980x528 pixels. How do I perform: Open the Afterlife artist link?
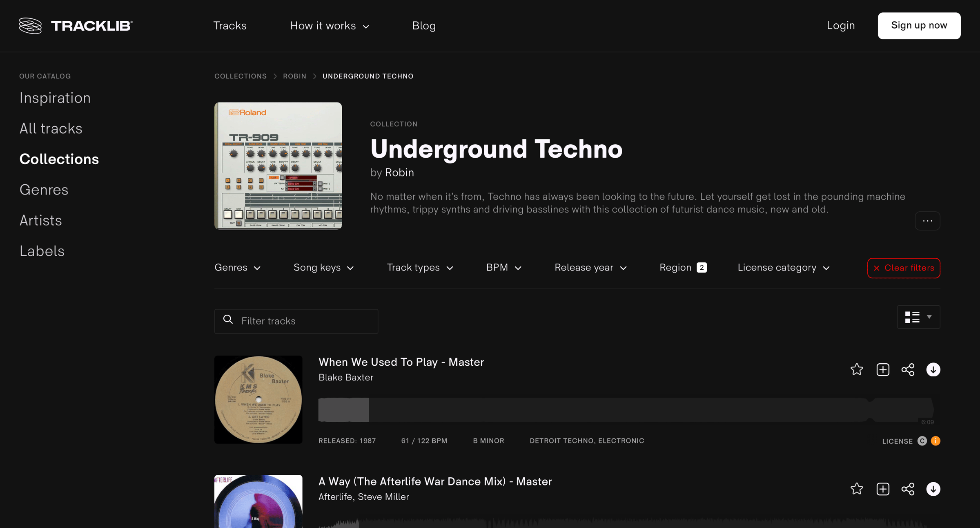pyautogui.click(x=335, y=497)
